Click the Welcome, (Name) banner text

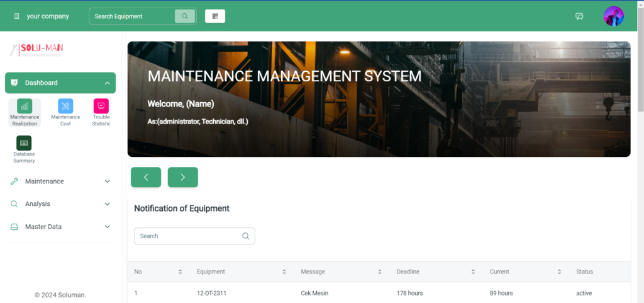(180, 104)
